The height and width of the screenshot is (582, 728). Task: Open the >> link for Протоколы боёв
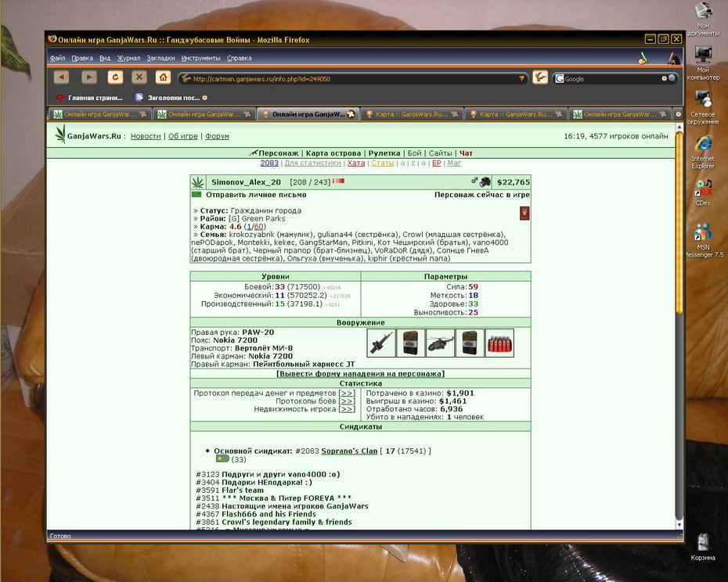click(346, 401)
